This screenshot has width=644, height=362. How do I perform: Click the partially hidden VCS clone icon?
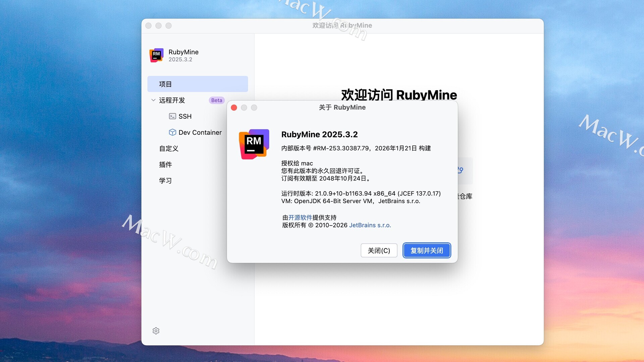(x=461, y=170)
